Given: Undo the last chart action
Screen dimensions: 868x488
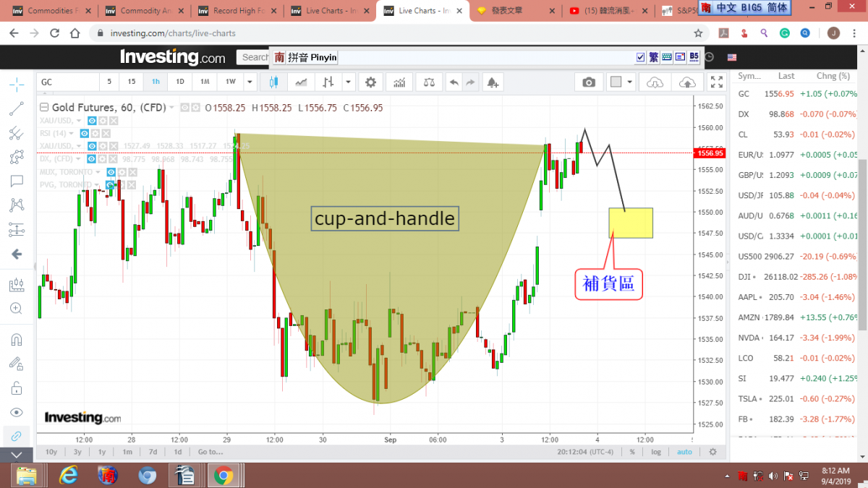Looking at the screenshot, I should (454, 82).
